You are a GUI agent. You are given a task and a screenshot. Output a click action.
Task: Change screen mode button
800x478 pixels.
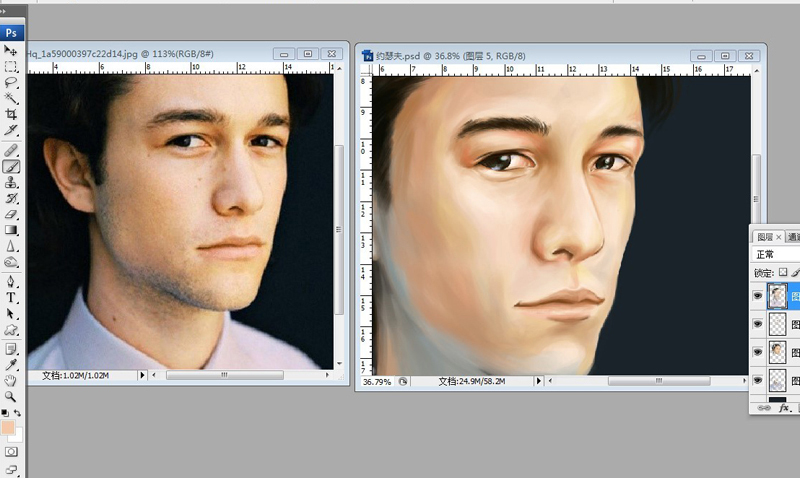[11, 469]
